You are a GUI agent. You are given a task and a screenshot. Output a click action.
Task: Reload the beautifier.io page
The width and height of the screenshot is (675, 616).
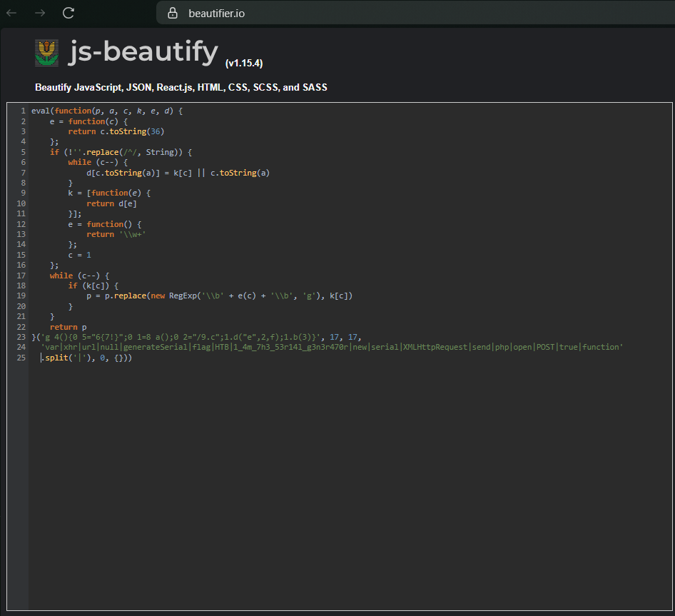pyautogui.click(x=68, y=13)
